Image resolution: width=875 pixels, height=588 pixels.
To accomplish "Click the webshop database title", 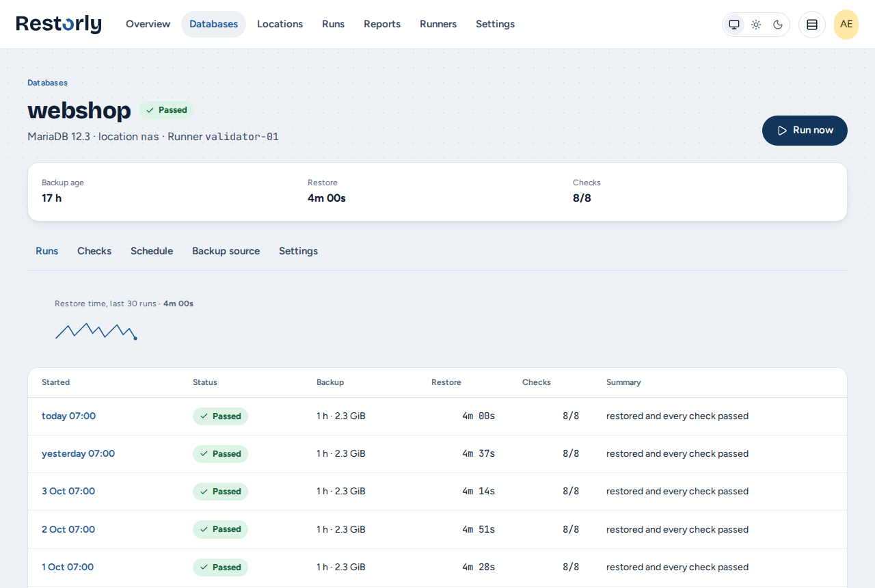I will click(79, 110).
